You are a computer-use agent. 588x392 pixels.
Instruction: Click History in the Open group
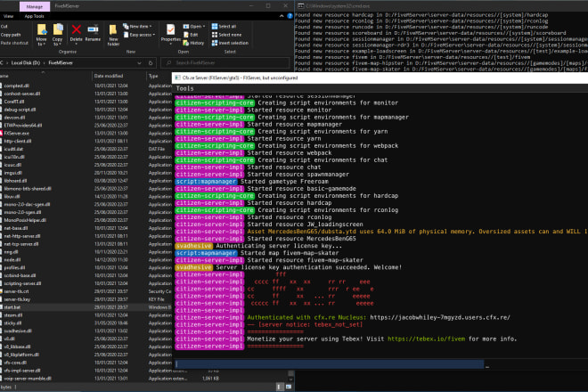tap(193, 43)
